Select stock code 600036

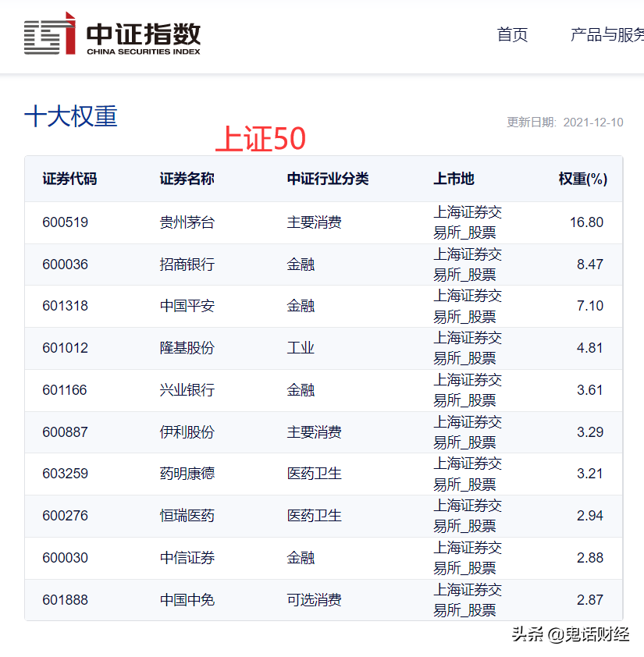click(x=65, y=265)
